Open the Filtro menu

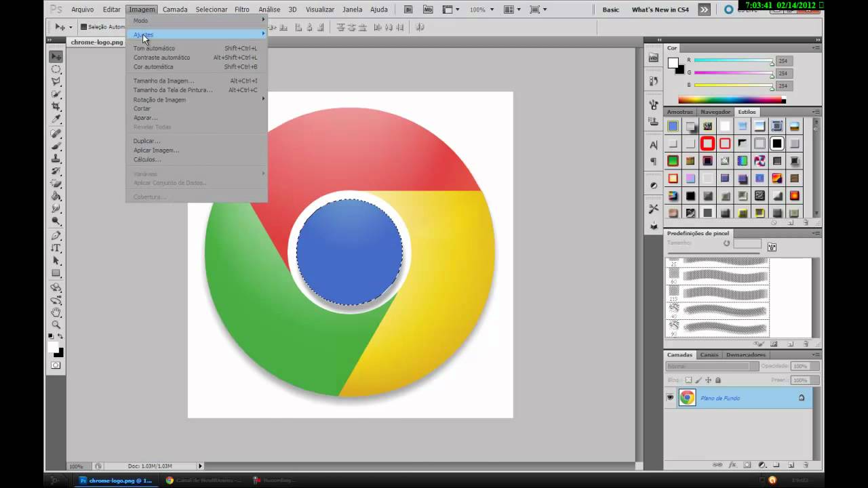pos(242,9)
